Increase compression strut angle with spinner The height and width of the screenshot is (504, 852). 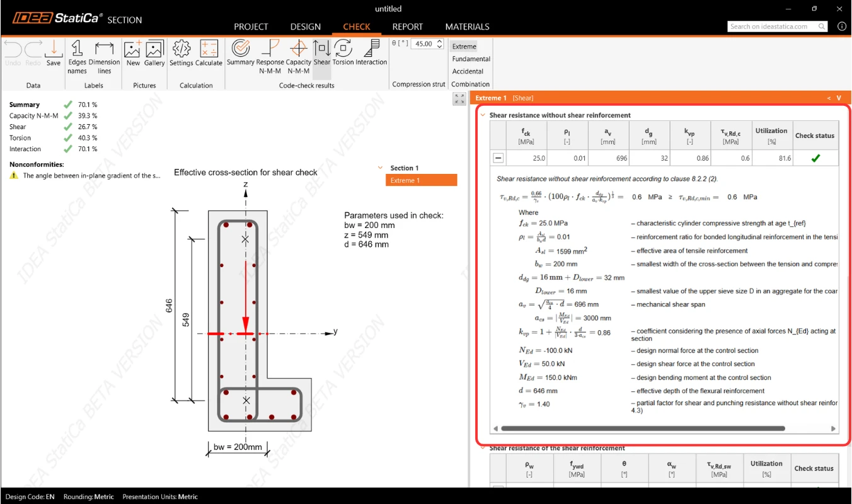tap(439, 41)
